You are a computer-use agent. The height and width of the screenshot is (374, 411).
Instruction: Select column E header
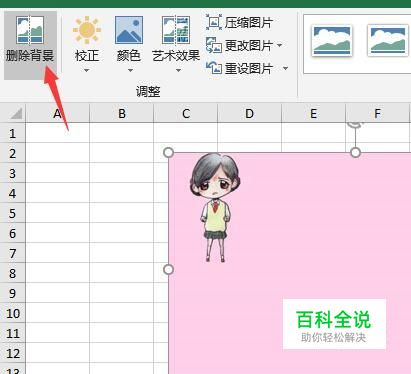314,113
